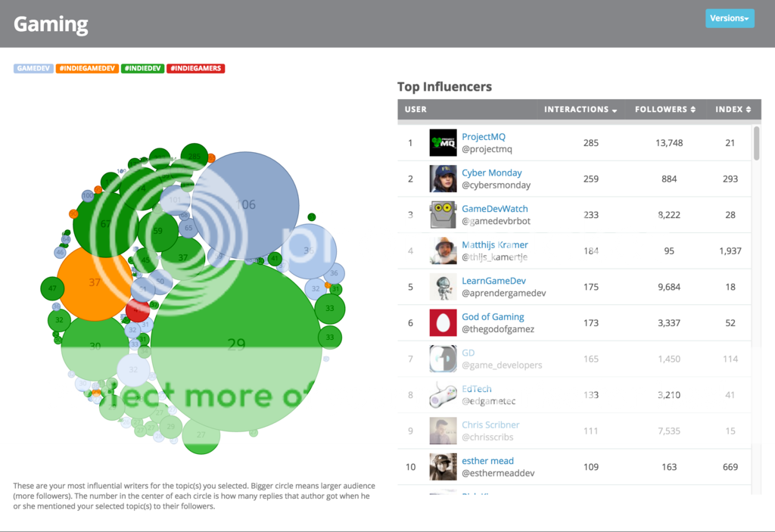This screenshot has height=532, width=775.
Task: Click esther mead profile photo
Action: pos(443,467)
